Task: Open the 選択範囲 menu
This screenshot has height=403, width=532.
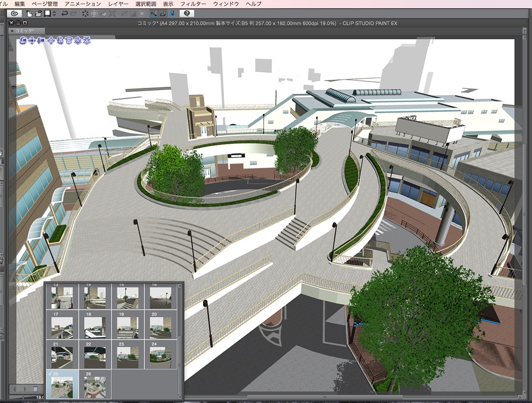Action: [146, 4]
